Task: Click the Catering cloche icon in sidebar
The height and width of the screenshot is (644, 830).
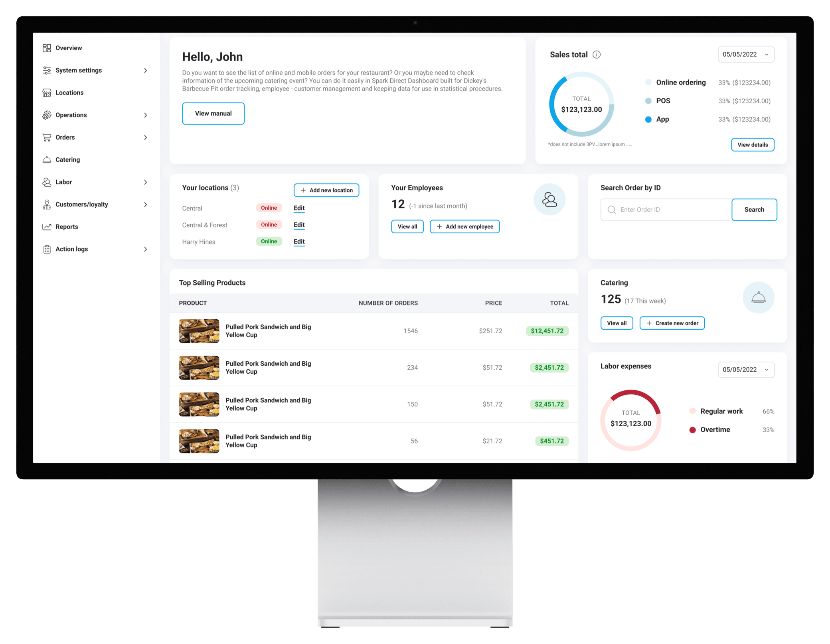Action: (47, 160)
